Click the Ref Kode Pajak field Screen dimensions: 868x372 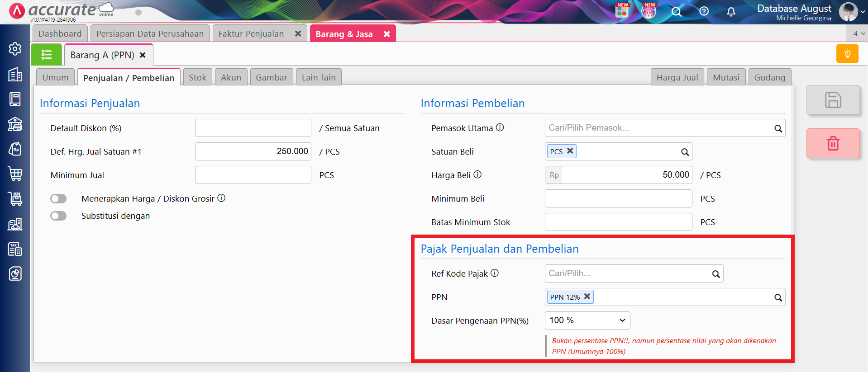634,273
